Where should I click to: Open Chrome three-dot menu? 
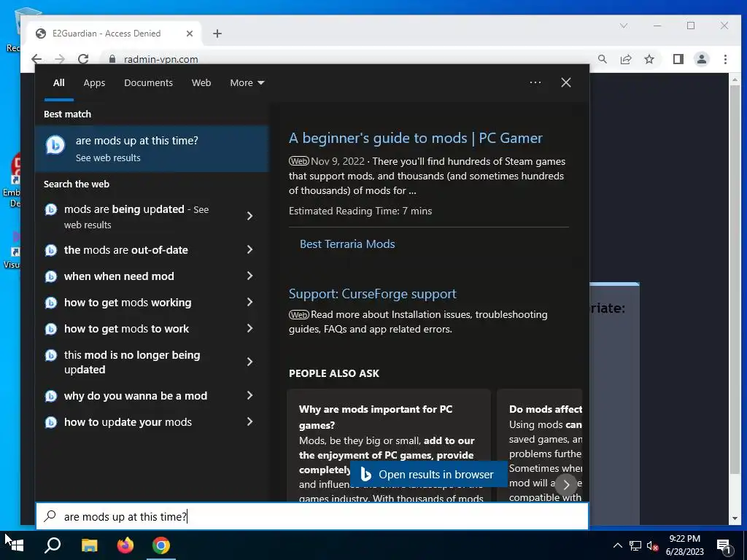(x=725, y=59)
